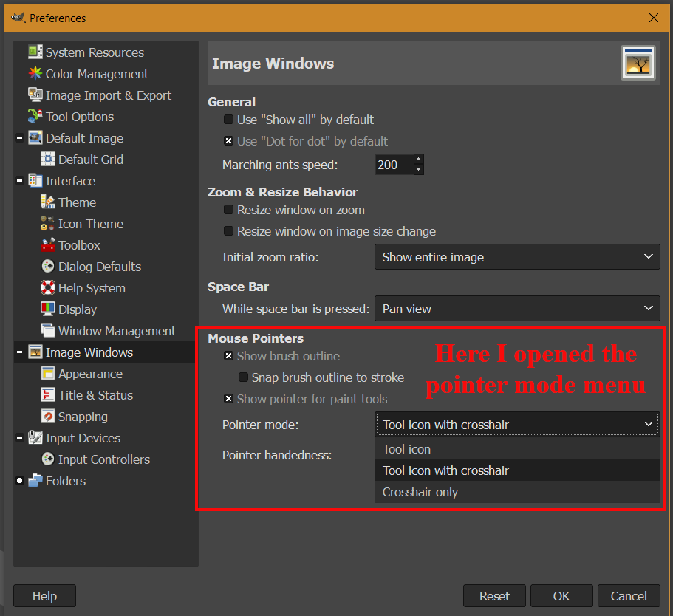Select Color Management in the sidebar
Screen dimensions: 673x616
point(97,74)
